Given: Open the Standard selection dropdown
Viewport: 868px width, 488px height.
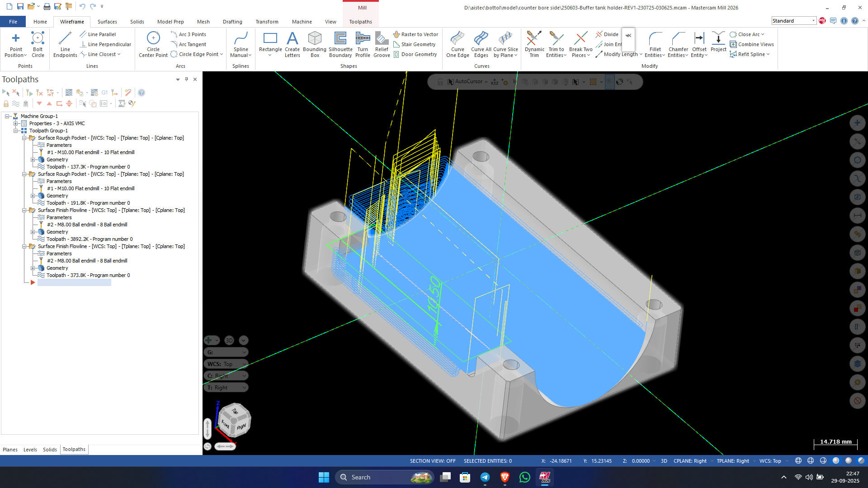Looking at the screenshot, I should pyautogui.click(x=794, y=21).
